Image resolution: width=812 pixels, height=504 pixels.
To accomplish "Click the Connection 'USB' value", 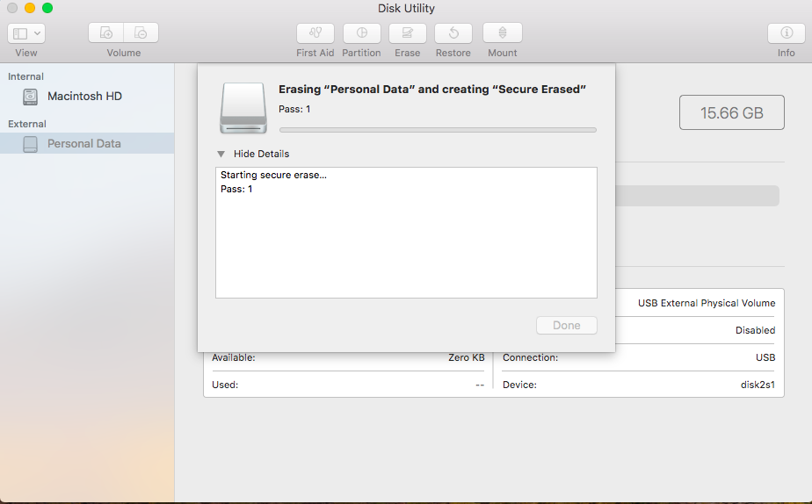I will tap(765, 357).
